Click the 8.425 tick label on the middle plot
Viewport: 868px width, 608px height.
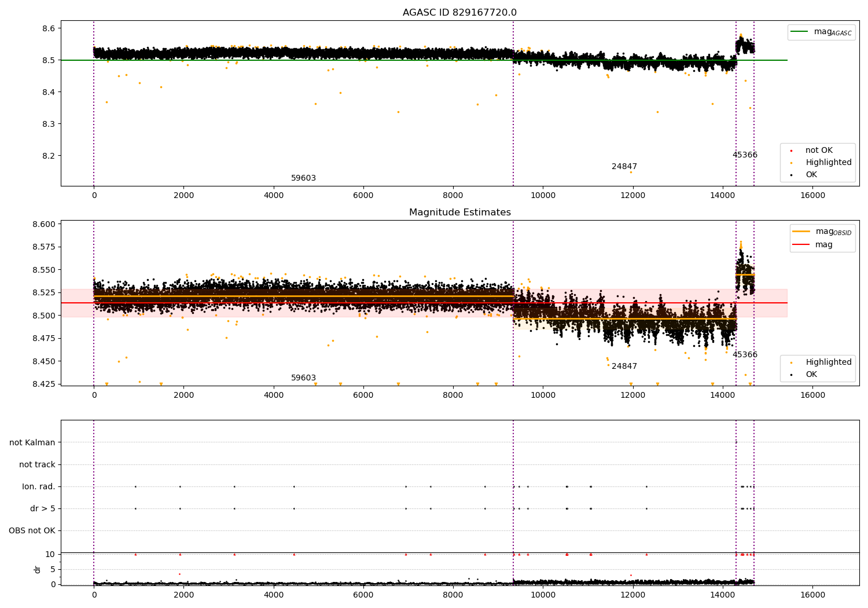(x=44, y=384)
